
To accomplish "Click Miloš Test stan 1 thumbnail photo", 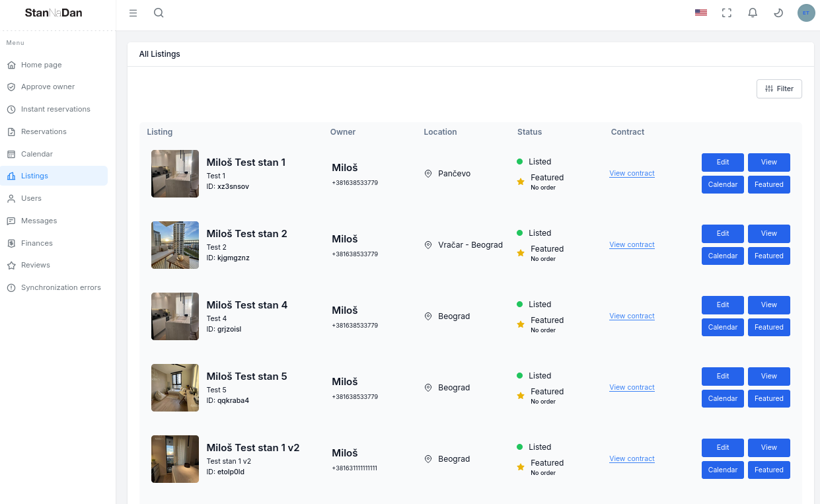I will click(175, 174).
